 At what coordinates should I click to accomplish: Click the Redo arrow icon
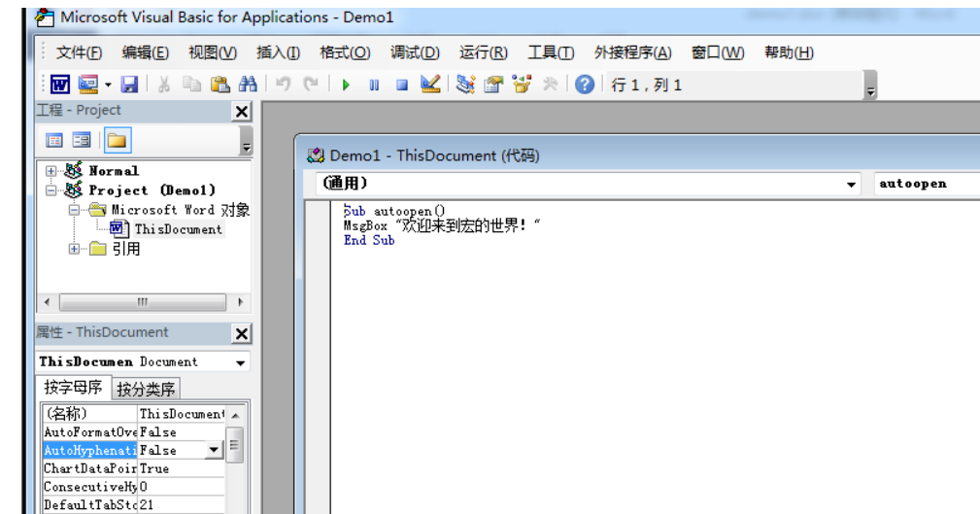(x=311, y=85)
